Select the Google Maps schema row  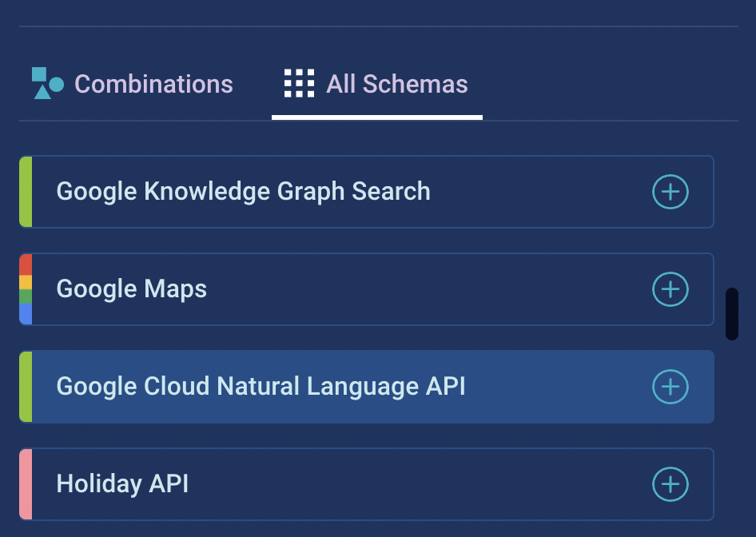[x=367, y=289]
